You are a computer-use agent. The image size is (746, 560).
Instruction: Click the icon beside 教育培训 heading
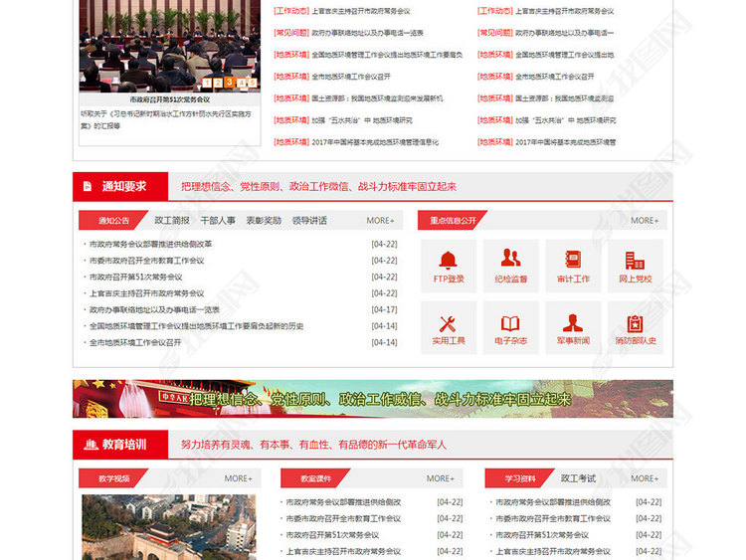(x=91, y=445)
